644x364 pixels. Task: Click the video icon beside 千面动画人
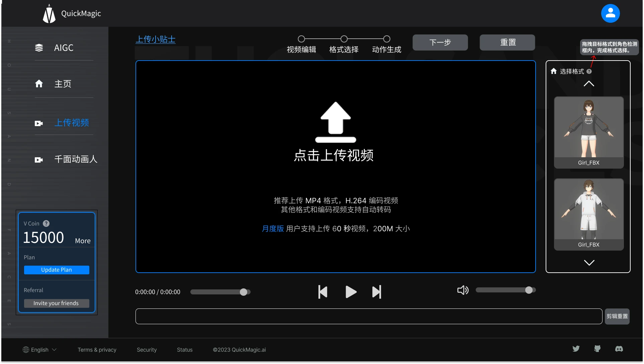(39, 160)
